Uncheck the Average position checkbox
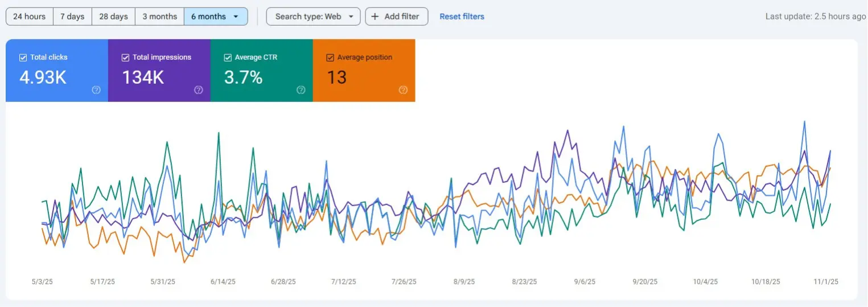Viewport: 868px width, 307px height. click(330, 58)
